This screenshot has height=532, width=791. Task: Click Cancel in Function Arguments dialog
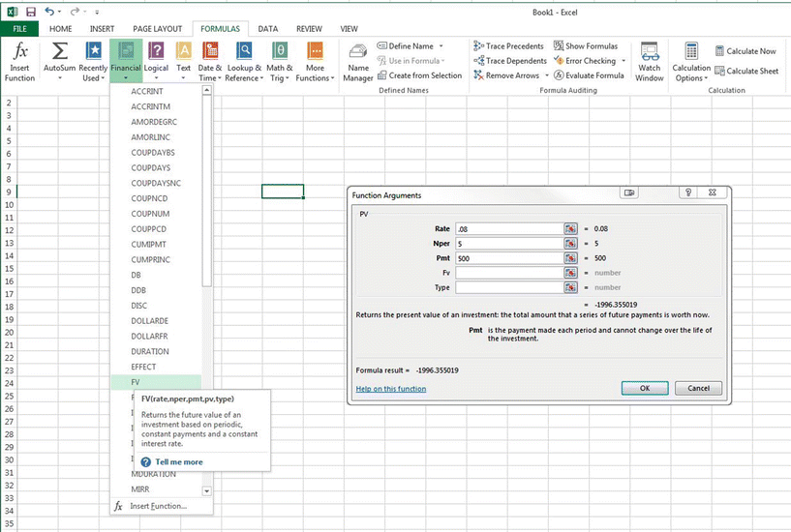[x=698, y=388]
